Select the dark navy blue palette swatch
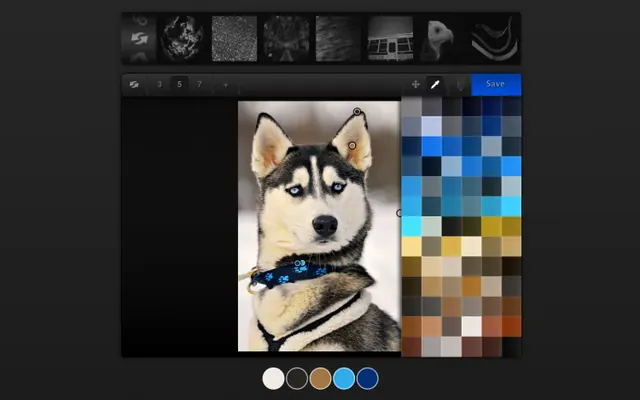This screenshot has width=640, height=400. 367,378
